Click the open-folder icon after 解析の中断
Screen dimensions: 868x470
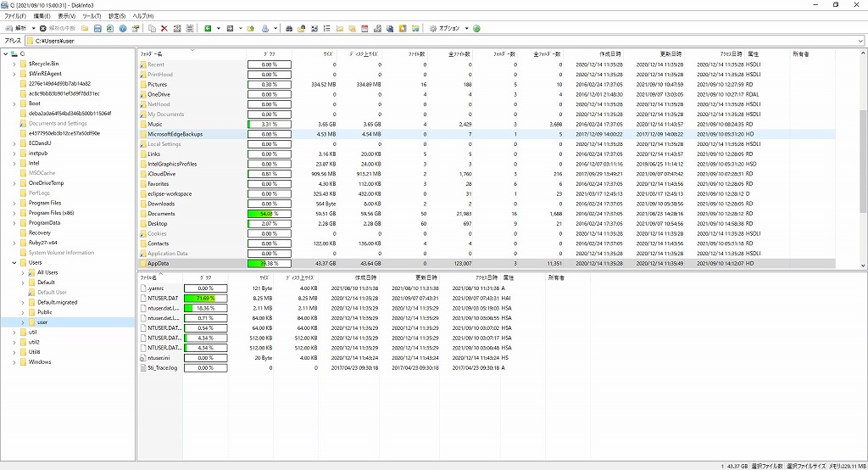pos(85,28)
